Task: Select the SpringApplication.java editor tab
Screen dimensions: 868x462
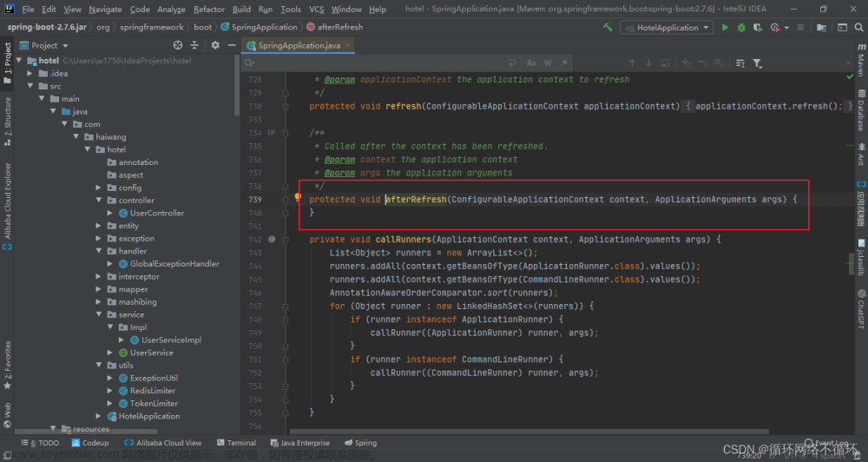Action: point(299,45)
